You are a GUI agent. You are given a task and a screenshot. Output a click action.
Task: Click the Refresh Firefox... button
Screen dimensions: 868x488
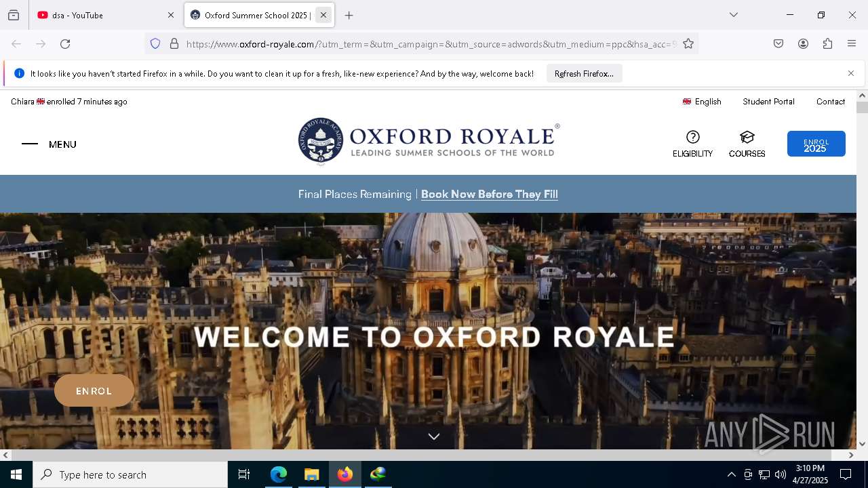(x=584, y=73)
